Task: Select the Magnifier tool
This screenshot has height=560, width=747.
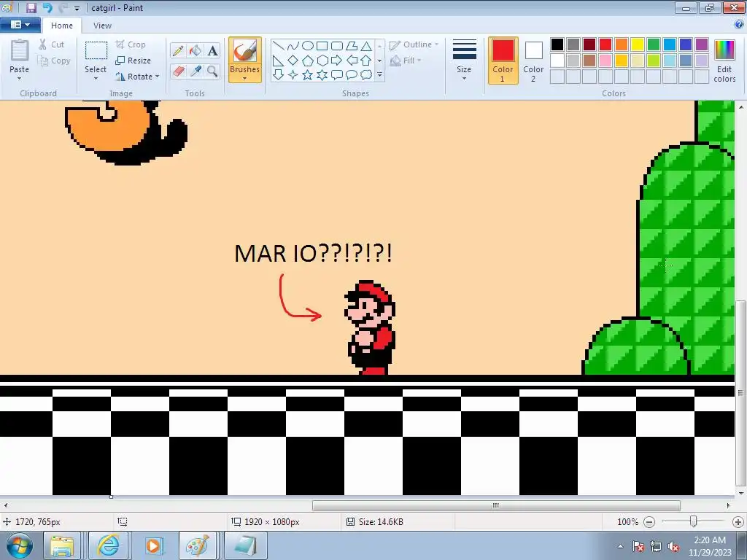Action: tap(212, 71)
